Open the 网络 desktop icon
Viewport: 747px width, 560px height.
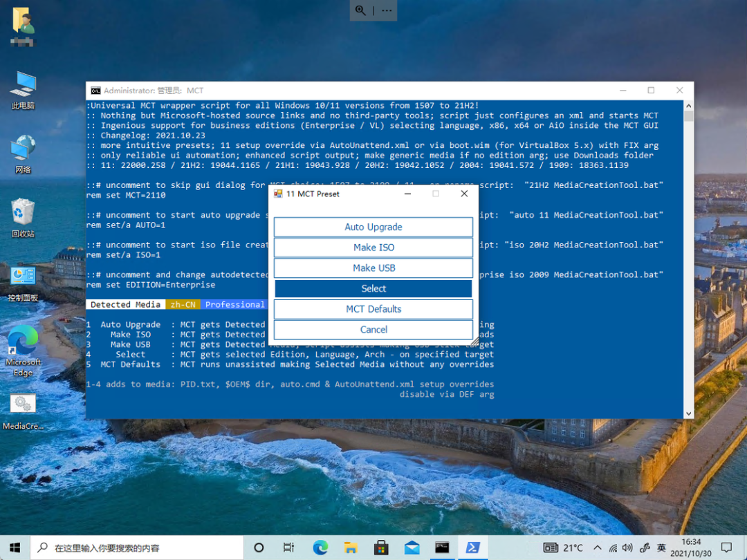pos(23,149)
